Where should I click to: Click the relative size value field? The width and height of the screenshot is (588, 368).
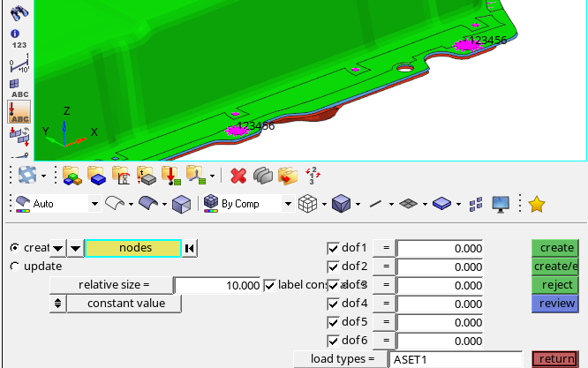tap(218, 285)
